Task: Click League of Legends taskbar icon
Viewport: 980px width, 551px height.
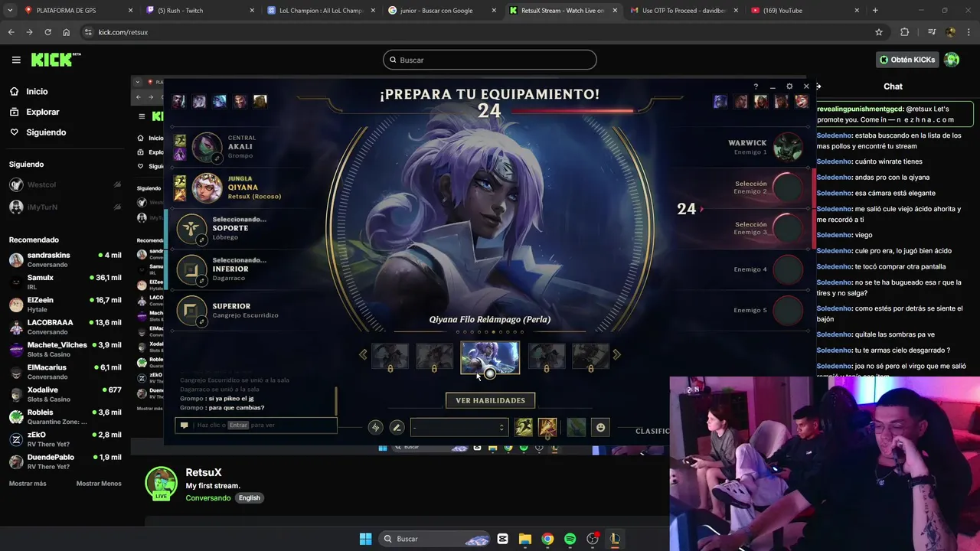Action: (615, 539)
